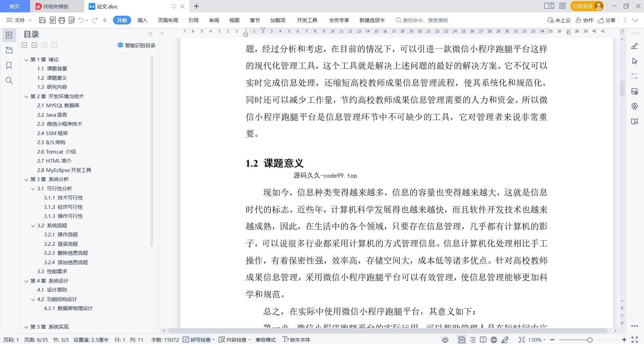Open the pen annotate tool in right sidebar

pyautogui.click(x=634, y=46)
